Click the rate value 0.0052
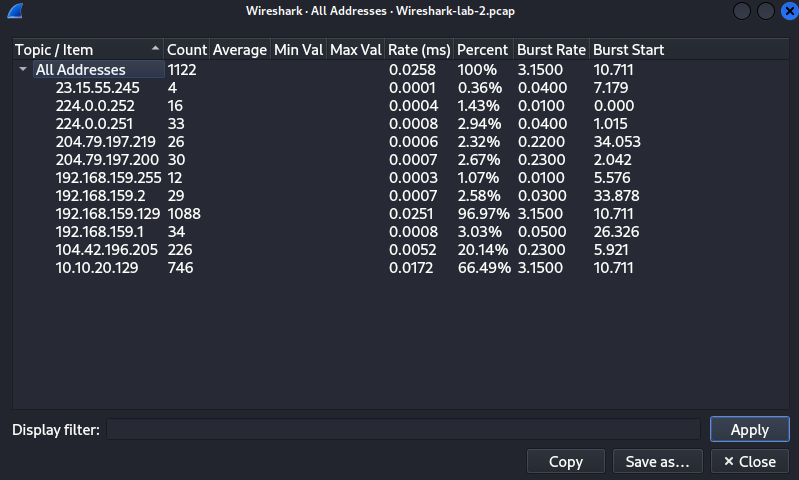Viewport: 799px width, 480px height. 412,250
